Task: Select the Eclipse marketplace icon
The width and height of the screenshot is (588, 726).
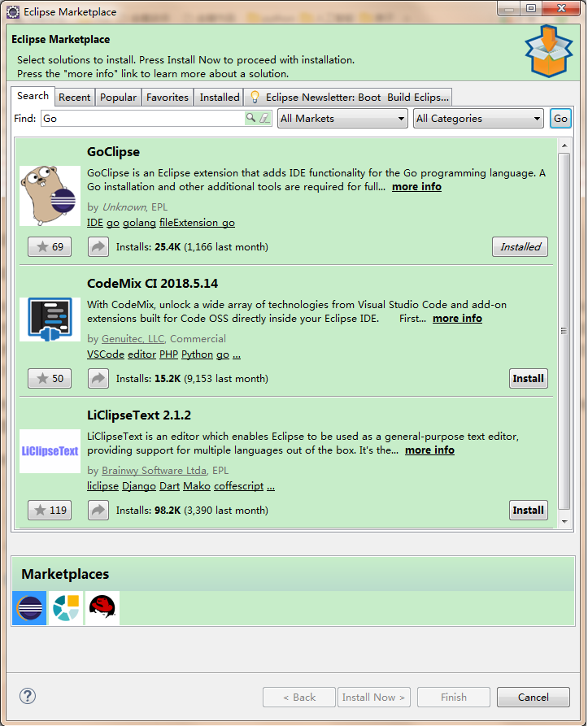Action: pos(29,608)
